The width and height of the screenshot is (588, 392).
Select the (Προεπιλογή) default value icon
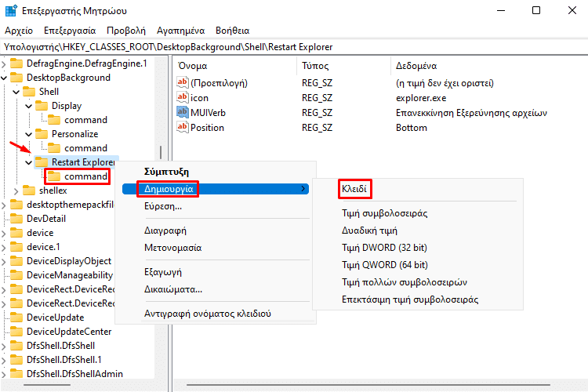coord(183,82)
